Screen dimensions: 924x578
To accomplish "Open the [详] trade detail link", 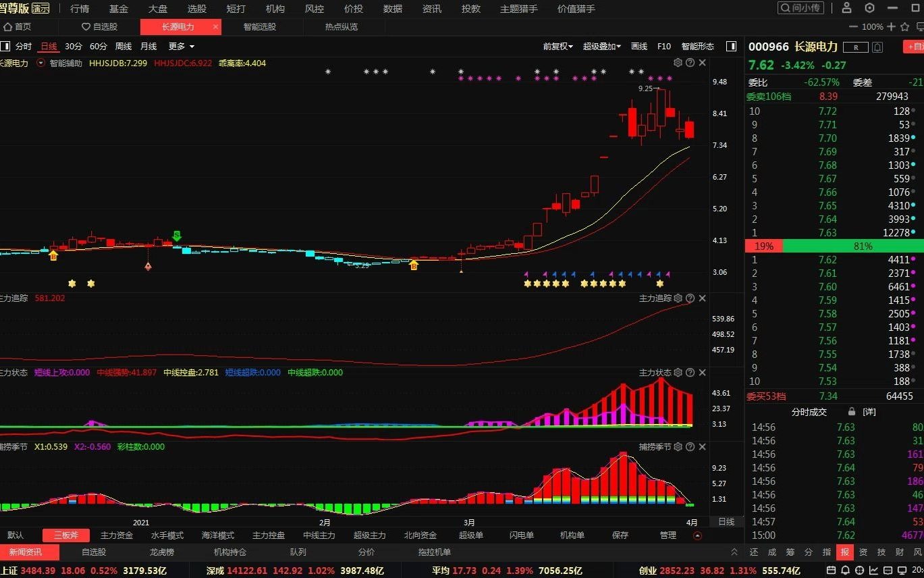I will [870, 412].
